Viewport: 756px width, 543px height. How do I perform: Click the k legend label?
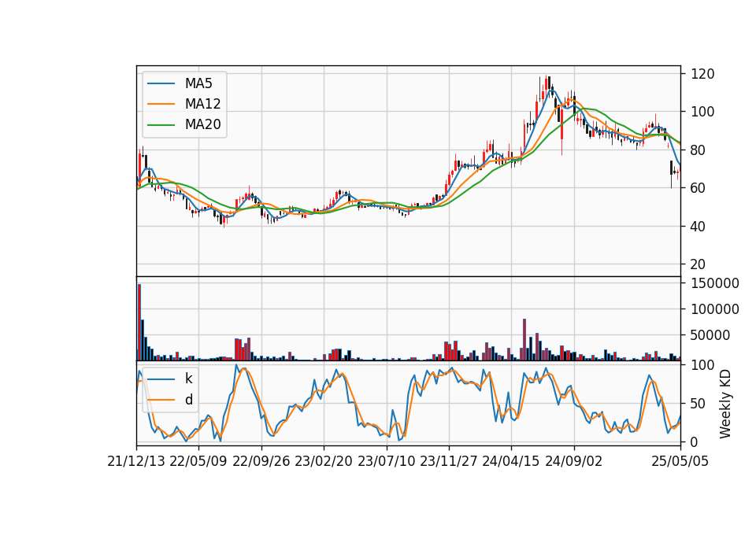click(x=188, y=379)
